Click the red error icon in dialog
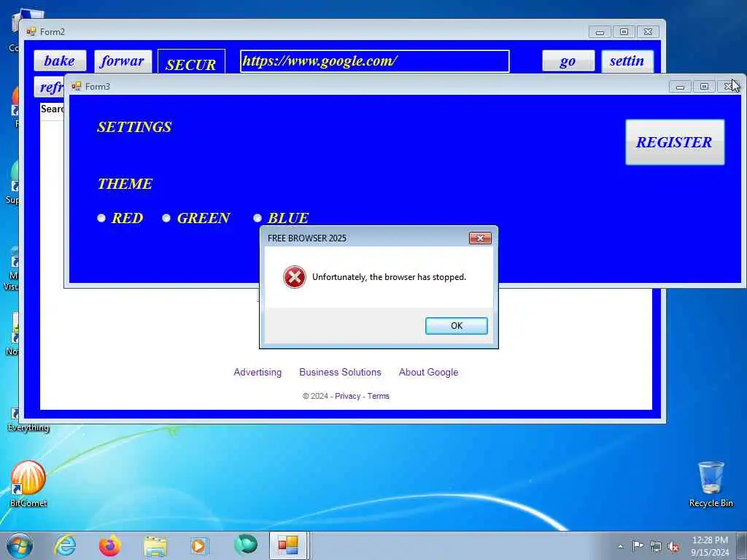The height and width of the screenshot is (560, 747). [295, 277]
